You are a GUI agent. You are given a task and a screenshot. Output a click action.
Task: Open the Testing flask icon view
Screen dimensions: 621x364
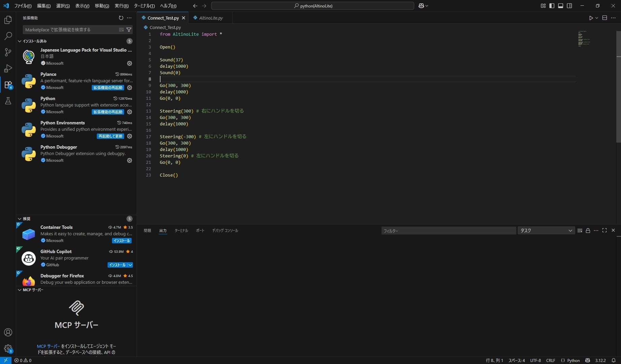click(x=8, y=101)
